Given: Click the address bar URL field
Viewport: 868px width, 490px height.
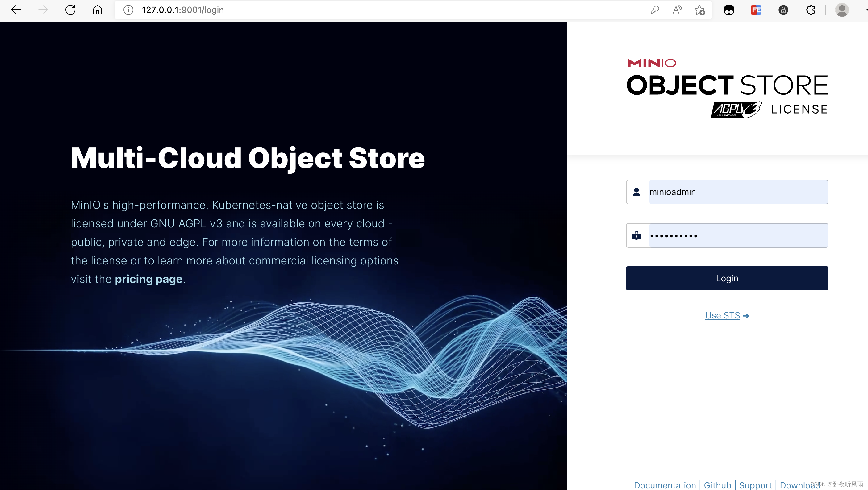Looking at the screenshot, I should [x=371, y=10].
